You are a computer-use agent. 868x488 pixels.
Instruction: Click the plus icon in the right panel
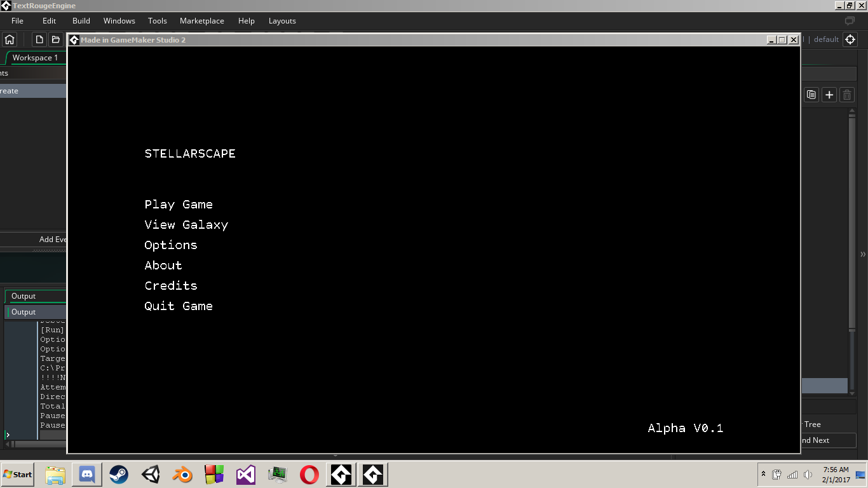coord(829,94)
